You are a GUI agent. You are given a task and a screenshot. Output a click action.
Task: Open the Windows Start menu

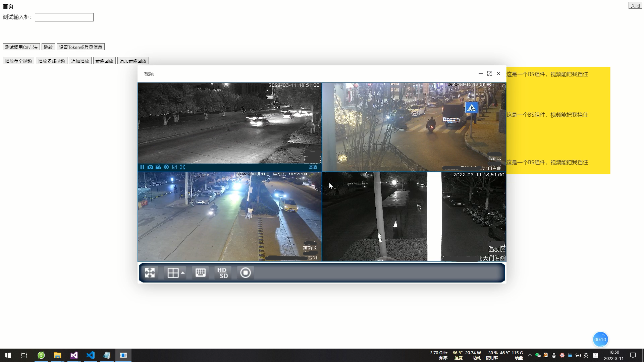tap(8, 355)
